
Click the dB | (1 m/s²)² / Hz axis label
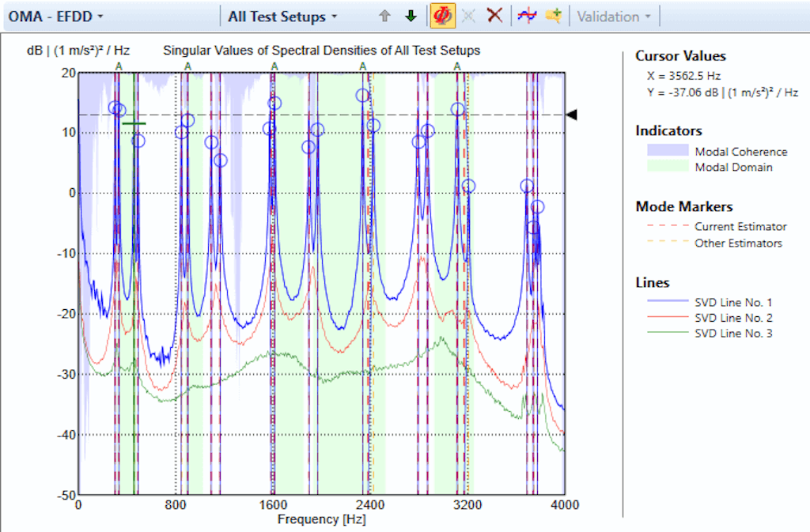[78, 50]
